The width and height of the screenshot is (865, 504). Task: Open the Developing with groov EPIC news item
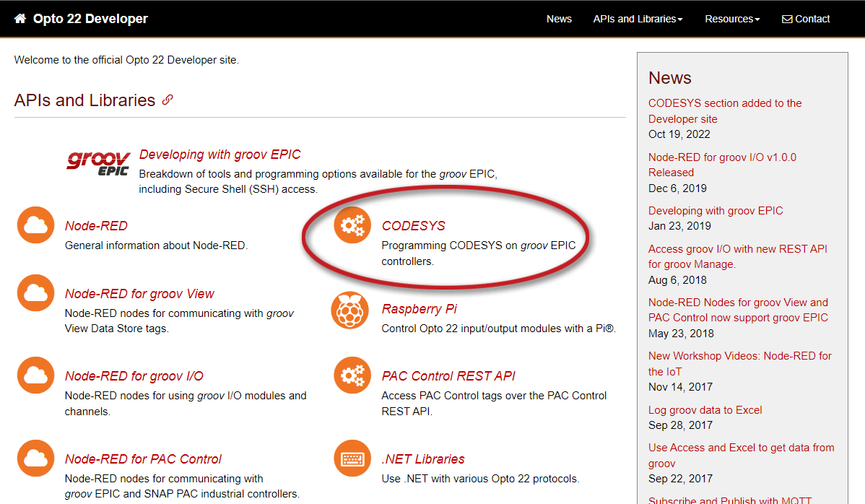click(x=716, y=211)
